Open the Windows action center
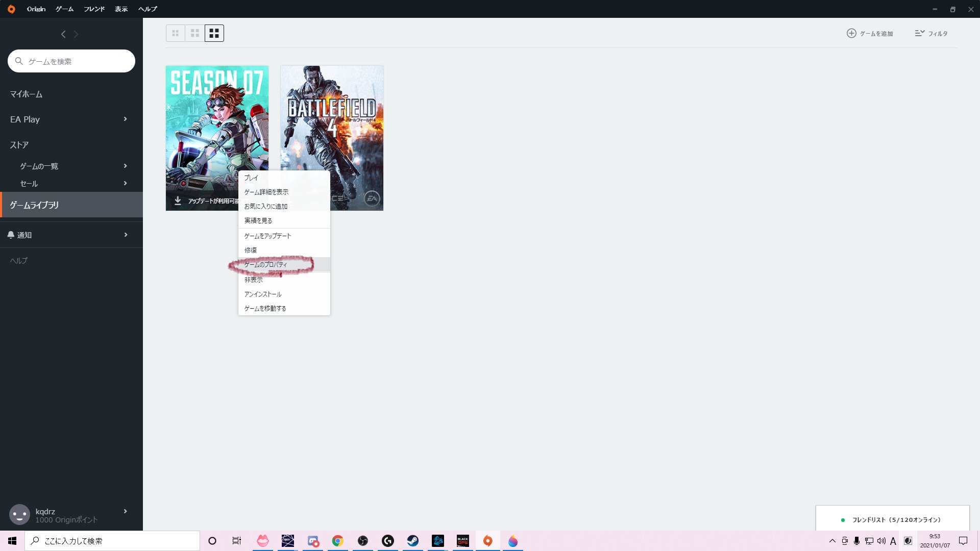 (963, 541)
